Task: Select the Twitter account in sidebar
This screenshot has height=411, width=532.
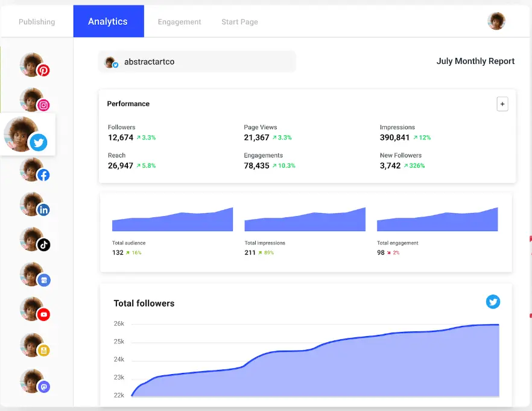Action: [x=28, y=135]
